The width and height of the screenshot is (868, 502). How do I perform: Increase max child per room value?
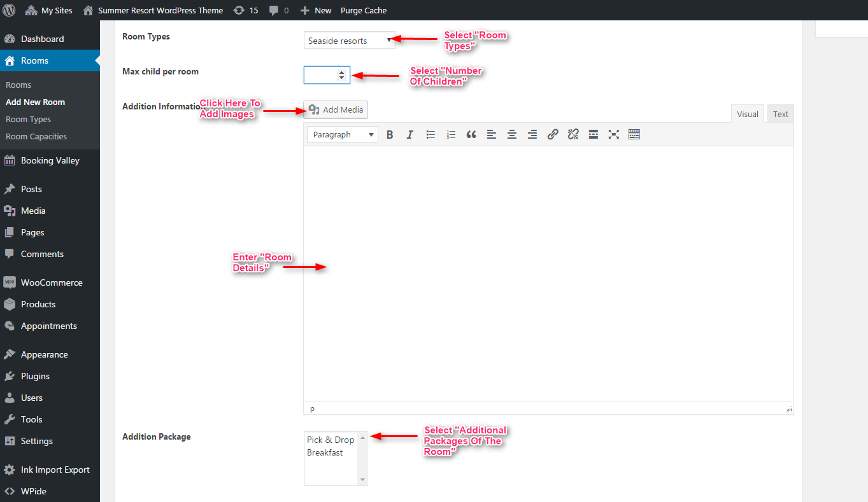coord(342,72)
